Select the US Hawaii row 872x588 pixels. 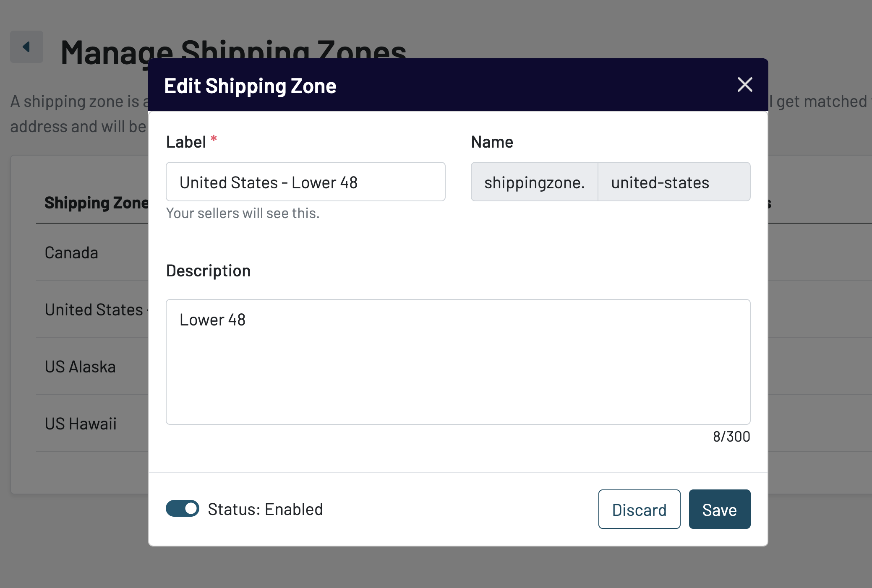81,424
